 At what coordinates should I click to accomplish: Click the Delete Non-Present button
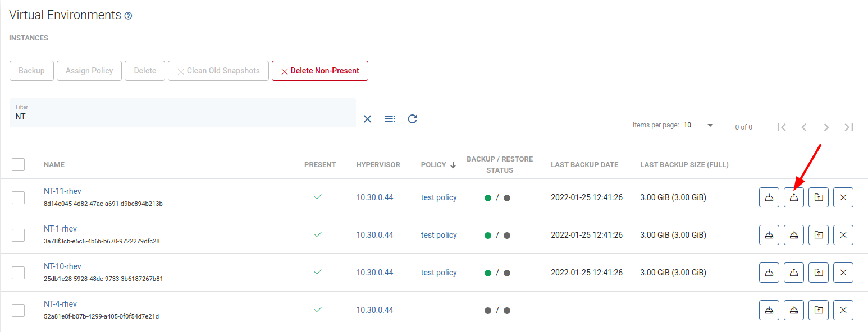tap(320, 71)
